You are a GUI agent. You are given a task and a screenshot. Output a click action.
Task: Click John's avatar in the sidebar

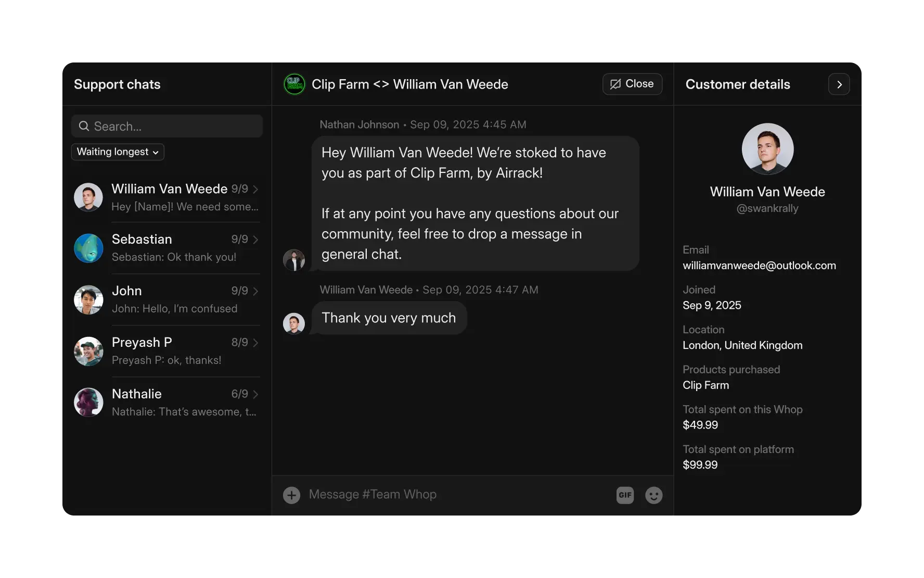click(88, 299)
